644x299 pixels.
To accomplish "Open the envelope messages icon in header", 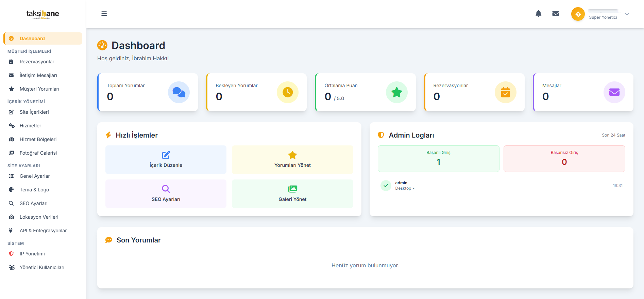I will coord(556,14).
